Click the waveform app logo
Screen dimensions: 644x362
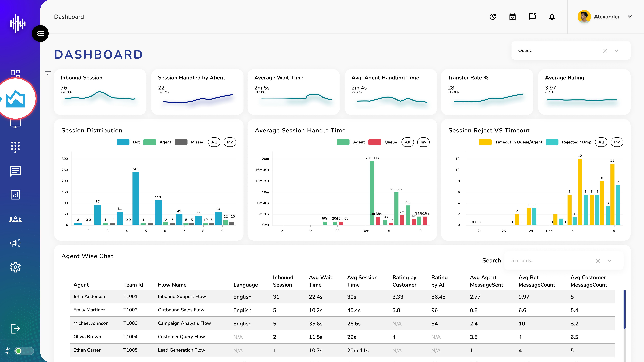(18, 23)
